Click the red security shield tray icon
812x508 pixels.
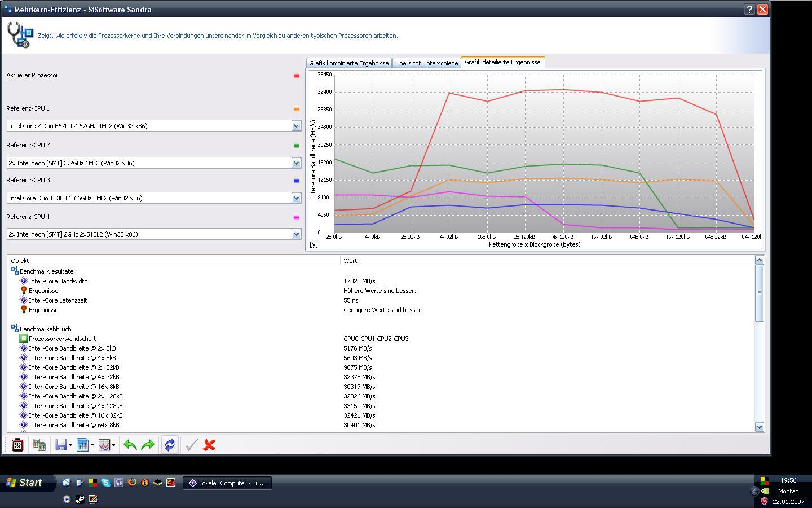[x=765, y=501]
